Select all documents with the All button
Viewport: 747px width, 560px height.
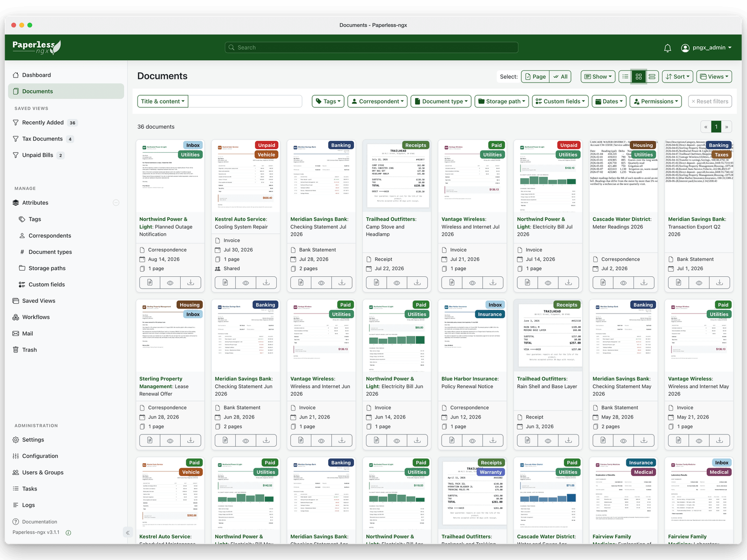[560, 77]
